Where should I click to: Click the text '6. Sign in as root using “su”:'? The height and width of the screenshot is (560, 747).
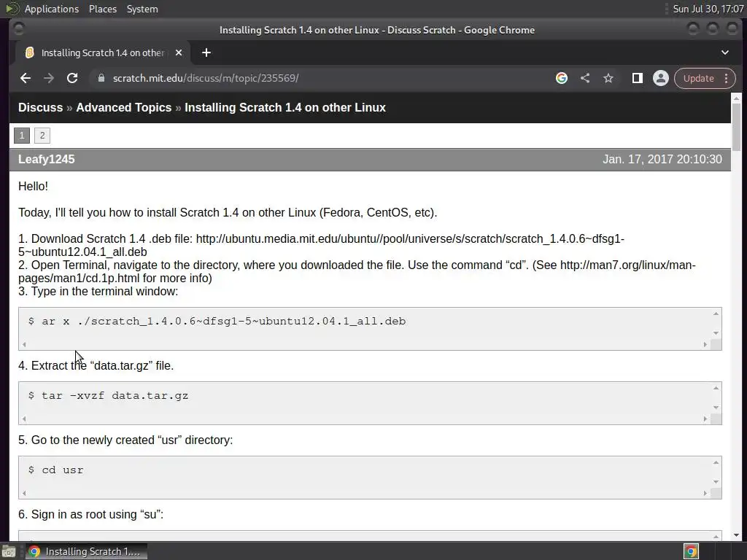point(91,514)
